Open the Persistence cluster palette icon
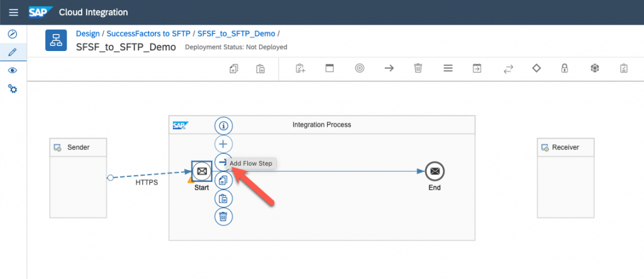The width and height of the screenshot is (644, 279). pyautogui.click(x=594, y=68)
